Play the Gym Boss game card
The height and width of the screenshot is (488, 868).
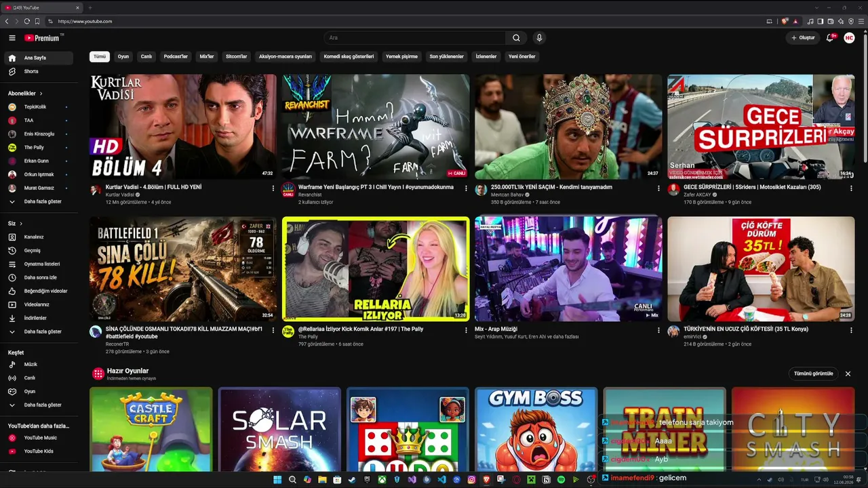coord(536,429)
